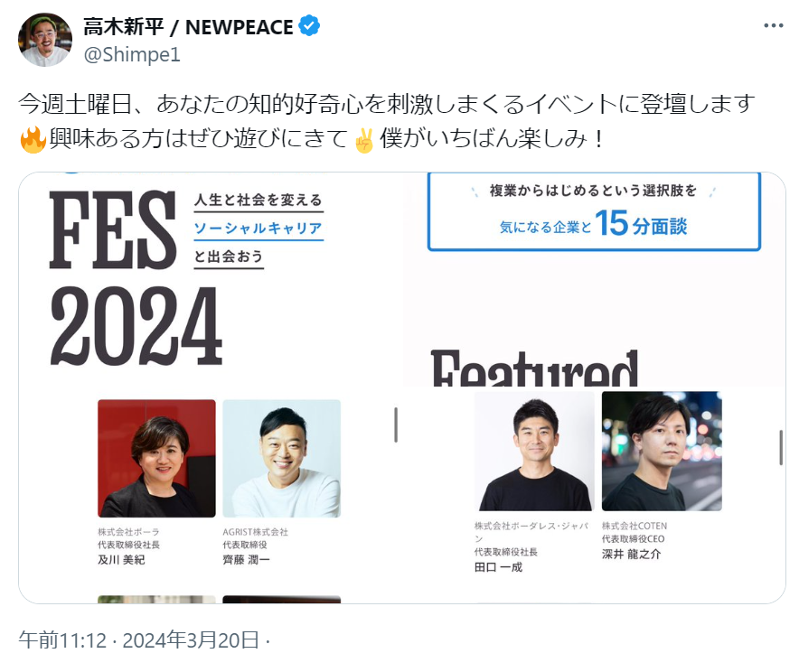Click the scrollbar on right image edge
This screenshot has width=799, height=672.
pyautogui.click(x=781, y=447)
